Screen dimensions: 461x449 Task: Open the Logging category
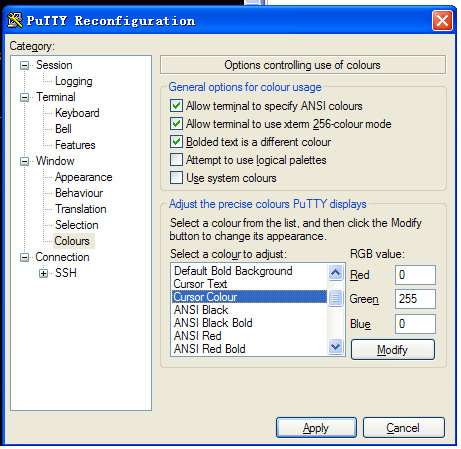(x=74, y=81)
